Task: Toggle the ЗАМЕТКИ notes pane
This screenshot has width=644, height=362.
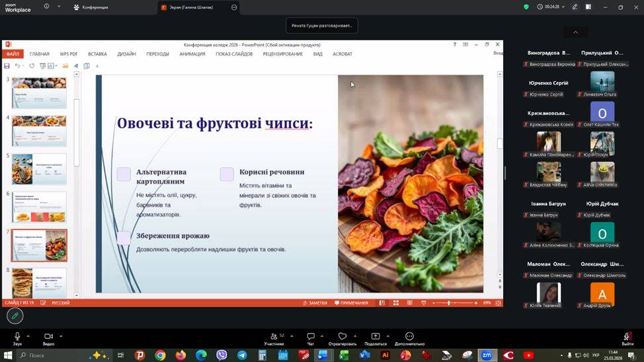Action: pos(315,303)
